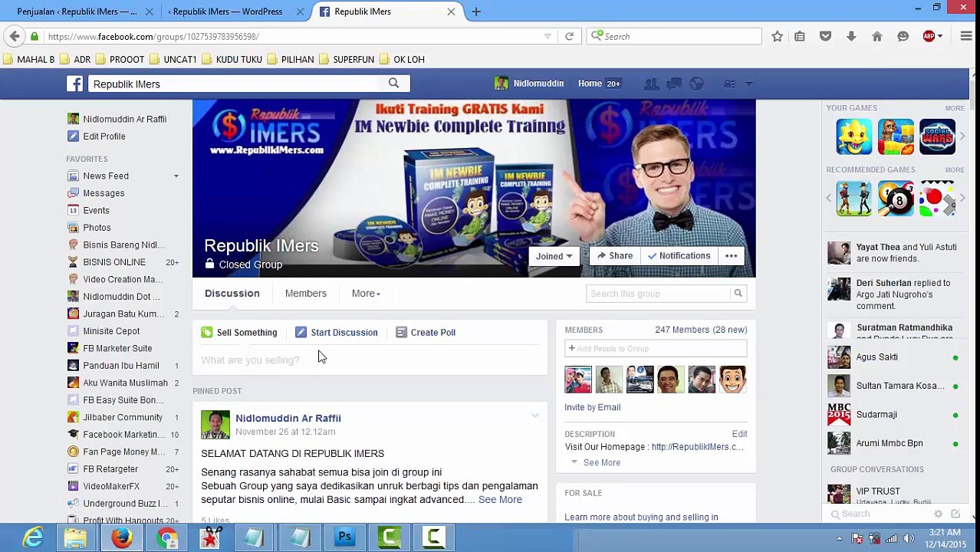Screen dimensions: 980x552
Task: Click the group search magnifier icon
Action: [738, 294]
